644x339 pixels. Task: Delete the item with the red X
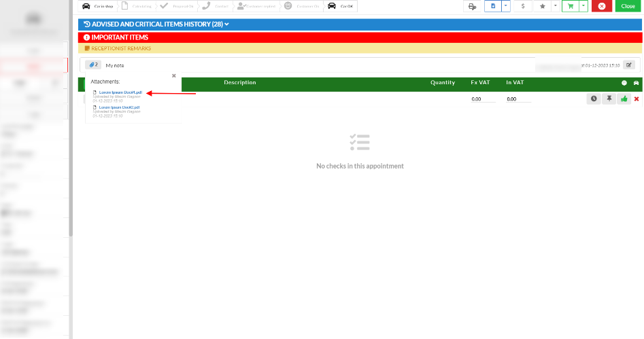(637, 99)
